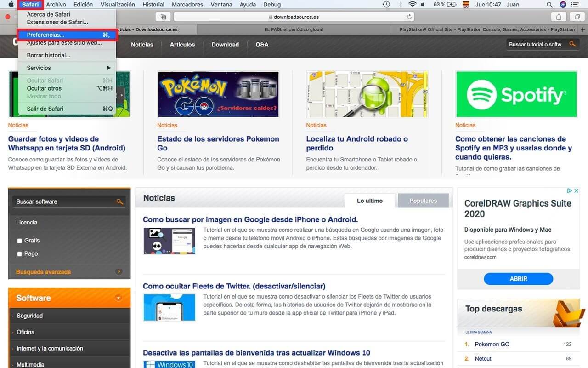Viewport: 588px width, 368px height.
Task: Open the Wi-Fi status menu
Action: (x=412, y=5)
